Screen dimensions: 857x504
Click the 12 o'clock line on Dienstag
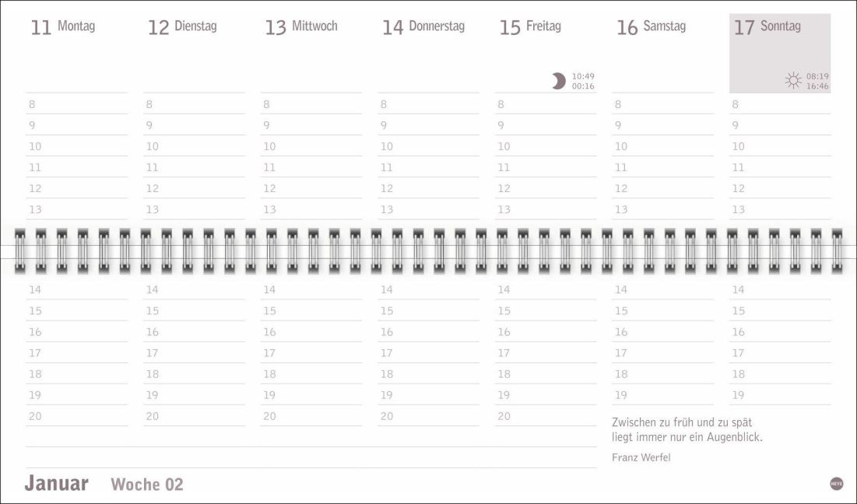pyautogui.click(x=193, y=188)
